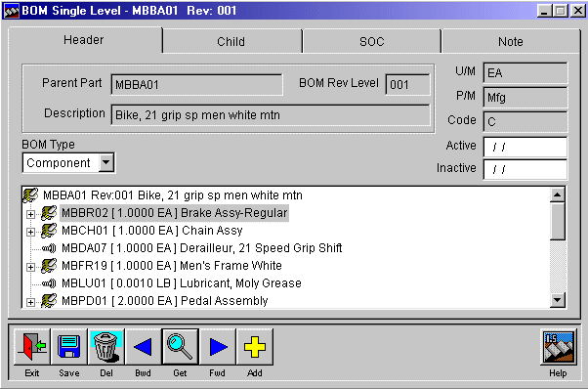Close the BOM Single Level window
This screenshot has height=389, width=588.
click(577, 11)
